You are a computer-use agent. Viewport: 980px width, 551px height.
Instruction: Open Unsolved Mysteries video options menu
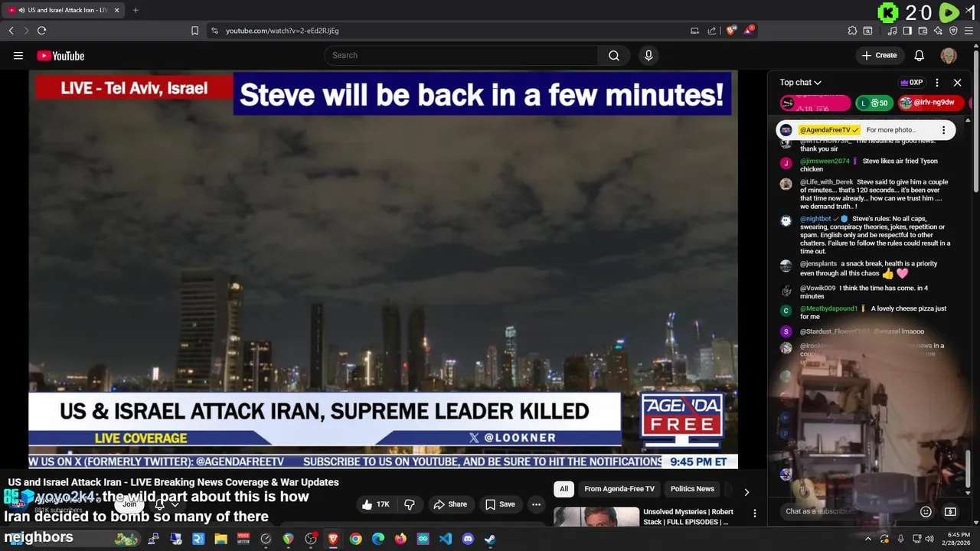pyautogui.click(x=754, y=514)
